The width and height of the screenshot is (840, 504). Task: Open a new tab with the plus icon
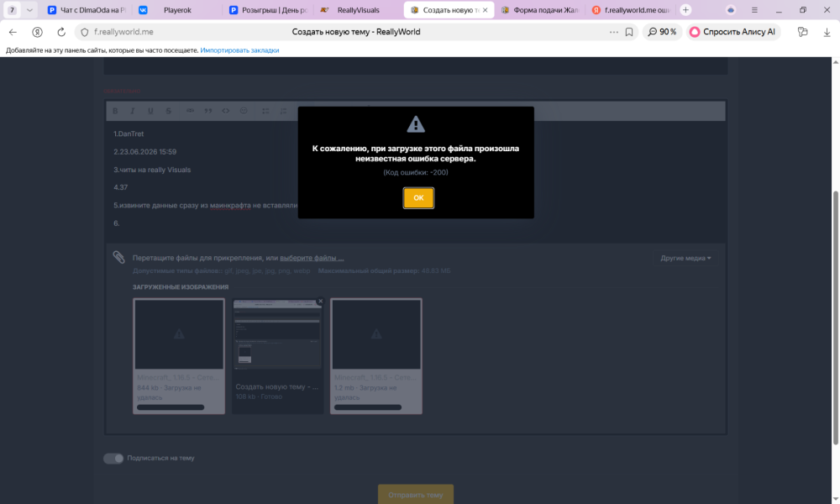click(x=685, y=9)
